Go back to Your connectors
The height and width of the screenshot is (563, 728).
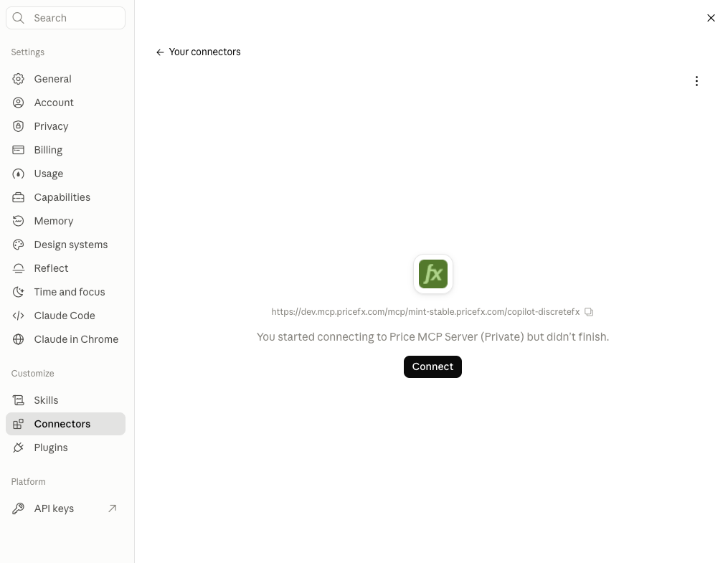point(198,52)
